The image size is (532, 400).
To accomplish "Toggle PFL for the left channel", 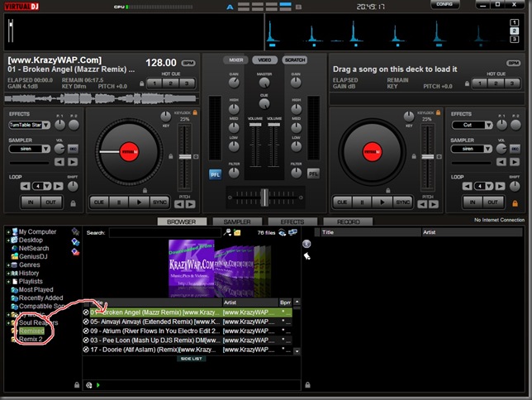I will point(215,174).
